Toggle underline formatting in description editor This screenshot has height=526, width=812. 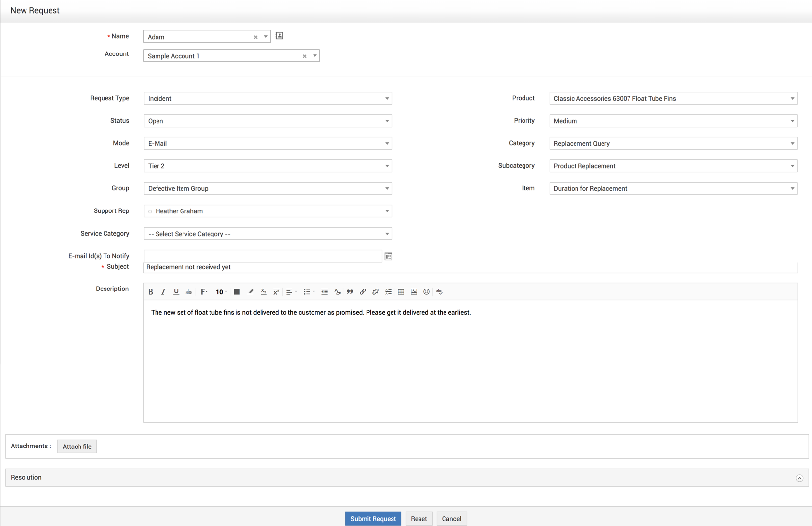176,292
